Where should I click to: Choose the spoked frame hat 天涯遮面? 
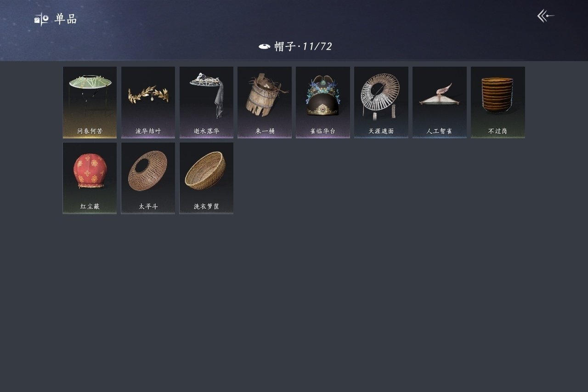[x=381, y=102]
